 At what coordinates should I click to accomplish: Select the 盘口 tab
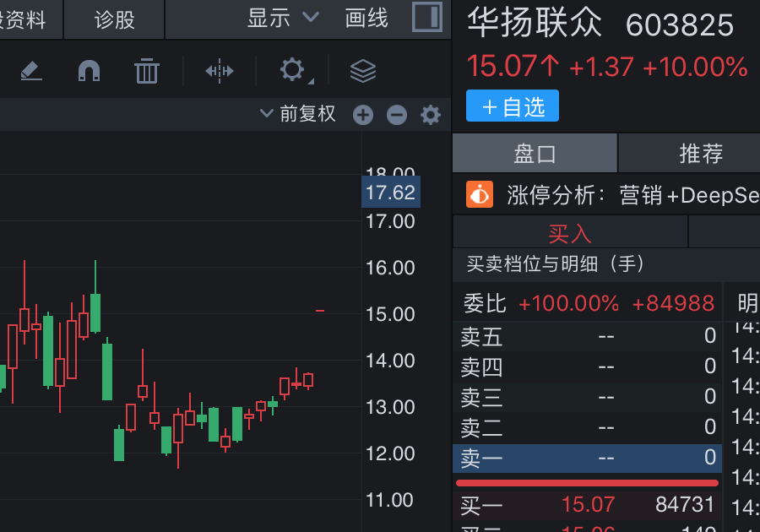pyautogui.click(x=535, y=154)
